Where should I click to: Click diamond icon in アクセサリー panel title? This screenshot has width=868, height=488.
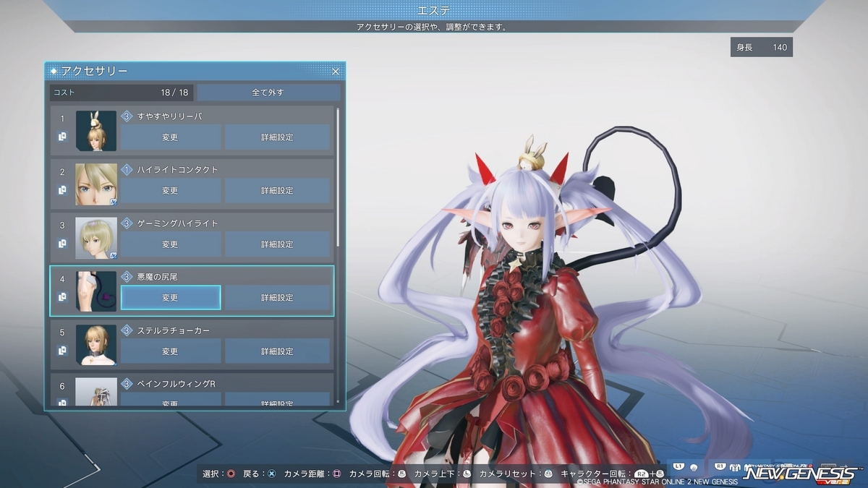[54, 71]
